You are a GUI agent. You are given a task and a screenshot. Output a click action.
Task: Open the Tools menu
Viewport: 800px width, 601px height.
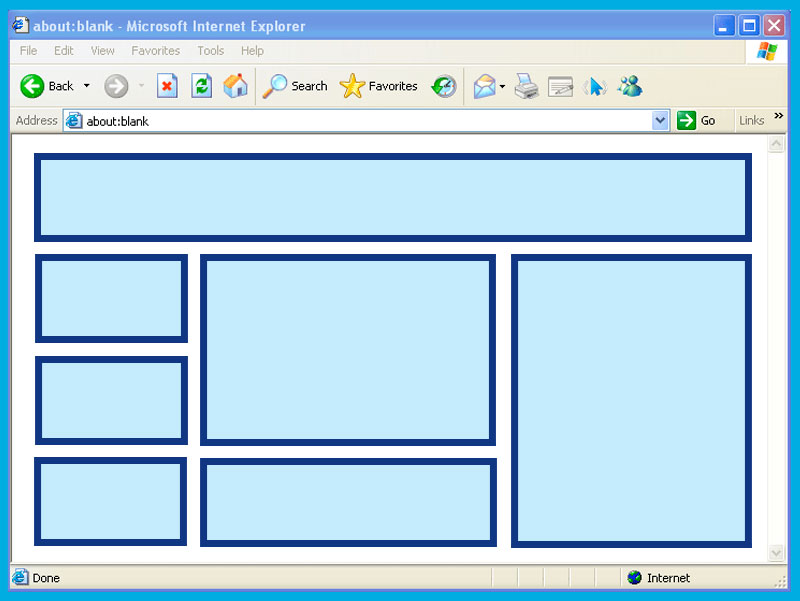click(210, 50)
